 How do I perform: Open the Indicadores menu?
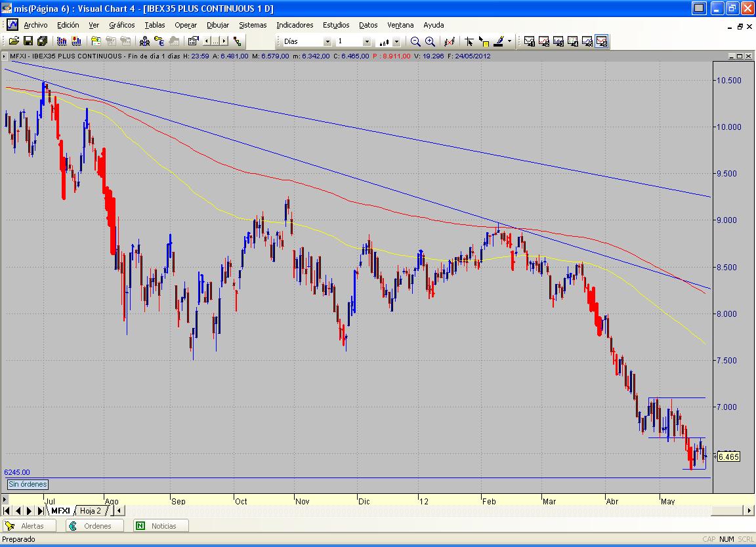click(295, 25)
